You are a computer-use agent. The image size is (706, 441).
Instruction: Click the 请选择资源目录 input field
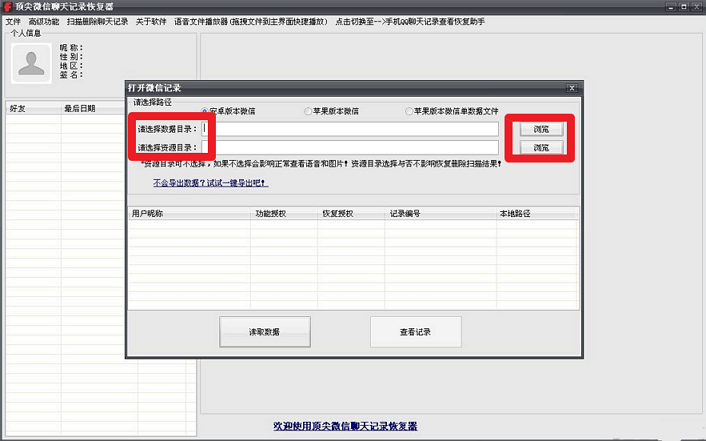tap(350, 147)
